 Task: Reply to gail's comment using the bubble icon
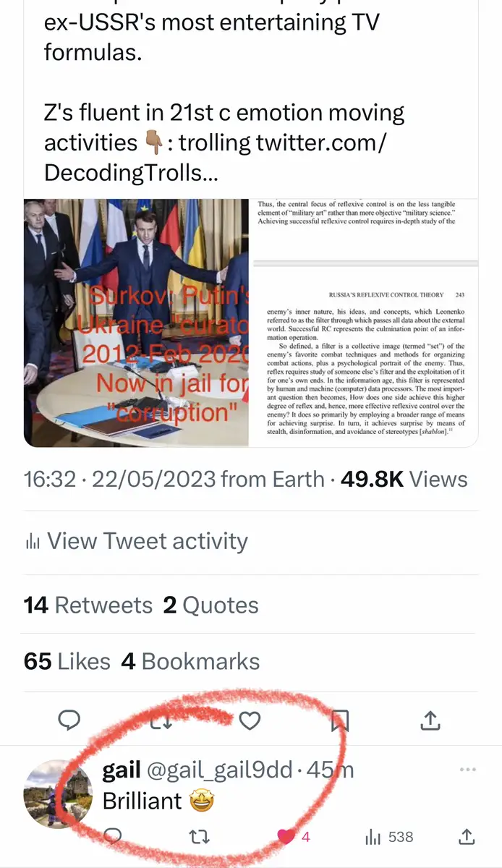[x=113, y=837]
